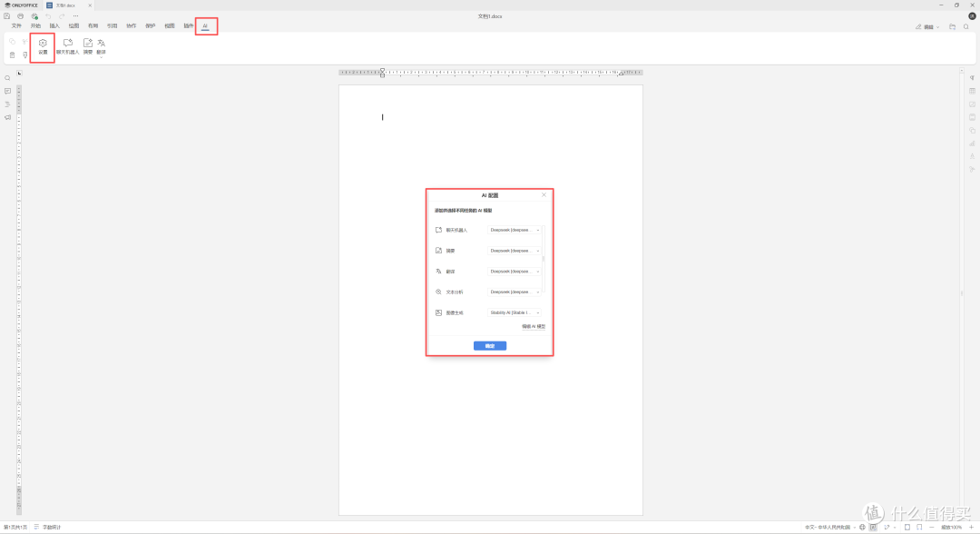This screenshot has width=980, height=534.
Task: Close the AI 配置 dialog
Action: [x=544, y=195]
